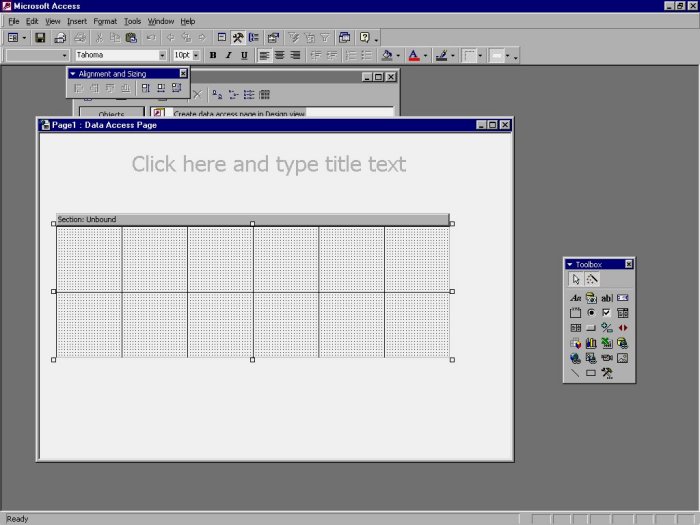Screen dimensions: 700x525
Task: Open the font color dropdown arrow
Action: (x=427, y=56)
